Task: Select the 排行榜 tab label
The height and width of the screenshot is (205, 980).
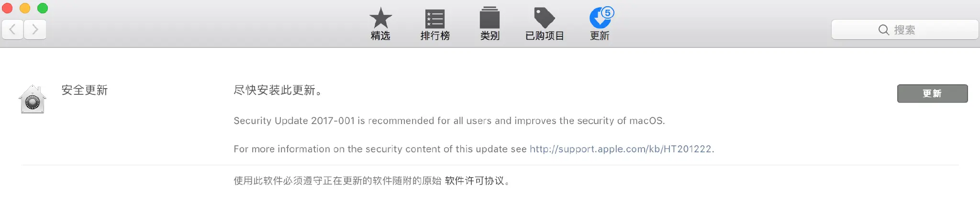Action: pyautogui.click(x=435, y=36)
